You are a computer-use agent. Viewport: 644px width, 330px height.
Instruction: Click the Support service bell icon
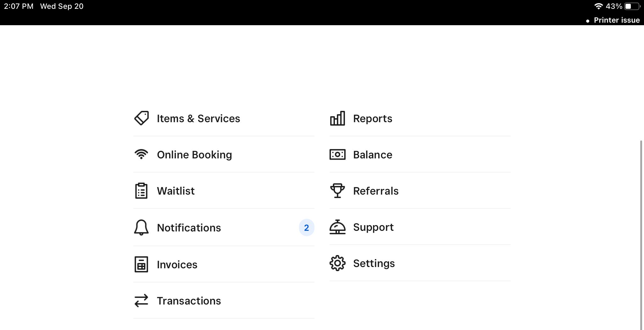point(337,227)
